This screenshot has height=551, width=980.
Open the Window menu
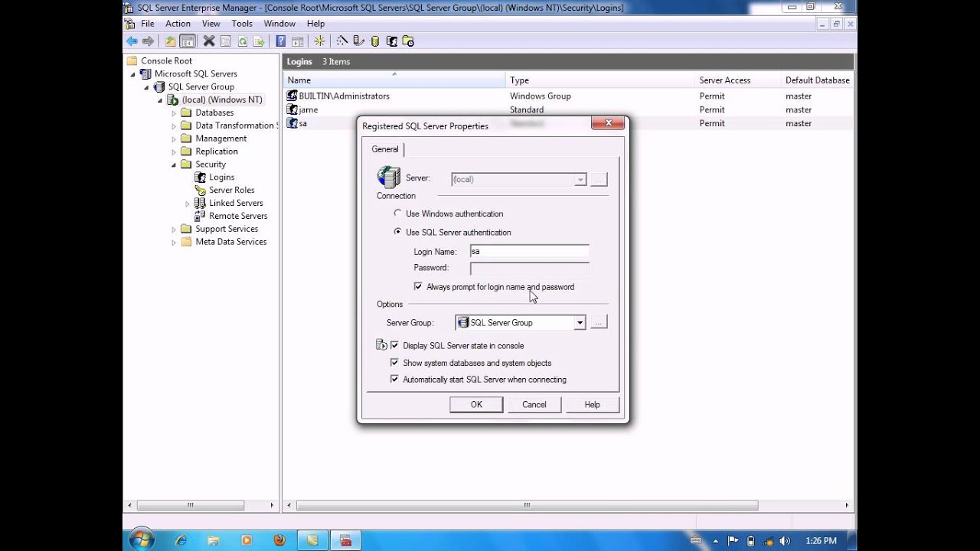[279, 24]
